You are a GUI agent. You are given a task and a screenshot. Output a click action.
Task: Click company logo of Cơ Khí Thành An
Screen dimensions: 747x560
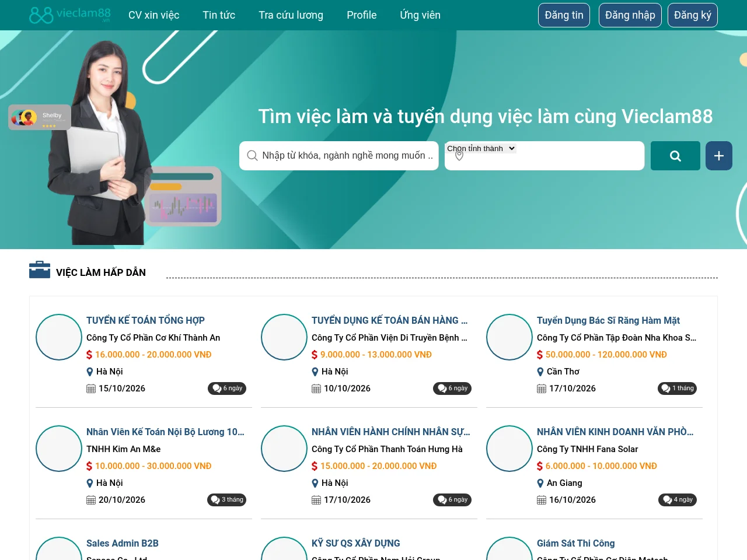[59, 337]
